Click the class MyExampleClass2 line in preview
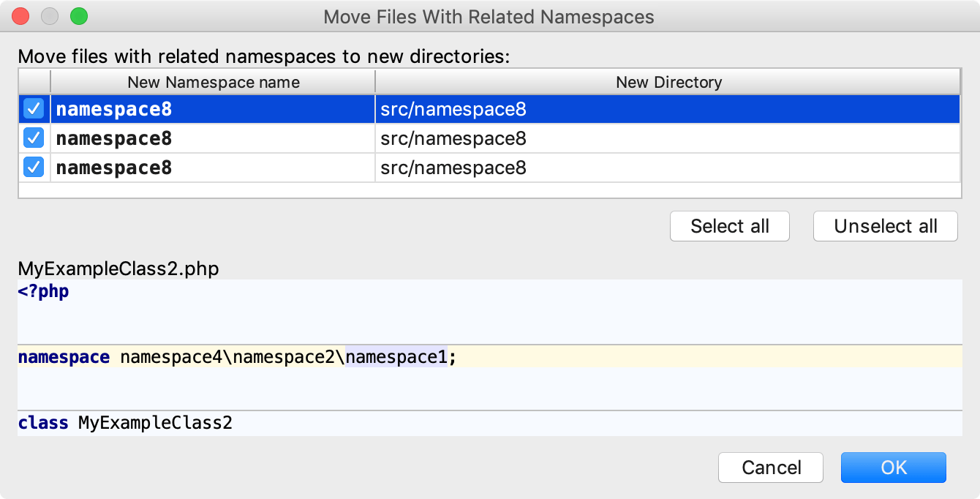The image size is (980, 499). pos(124,422)
